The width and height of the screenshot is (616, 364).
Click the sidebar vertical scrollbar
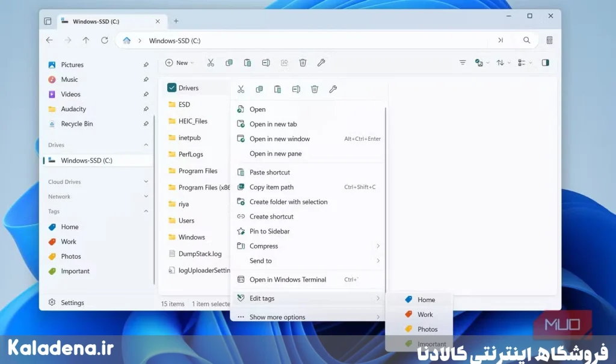pyautogui.click(x=155, y=200)
